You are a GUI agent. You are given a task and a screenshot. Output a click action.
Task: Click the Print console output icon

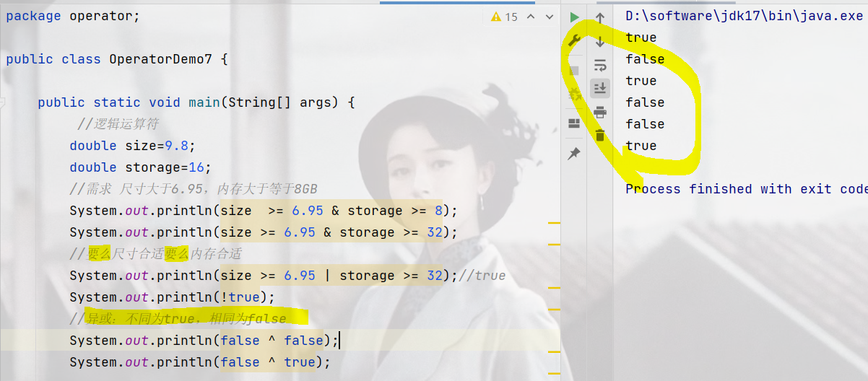click(x=600, y=112)
